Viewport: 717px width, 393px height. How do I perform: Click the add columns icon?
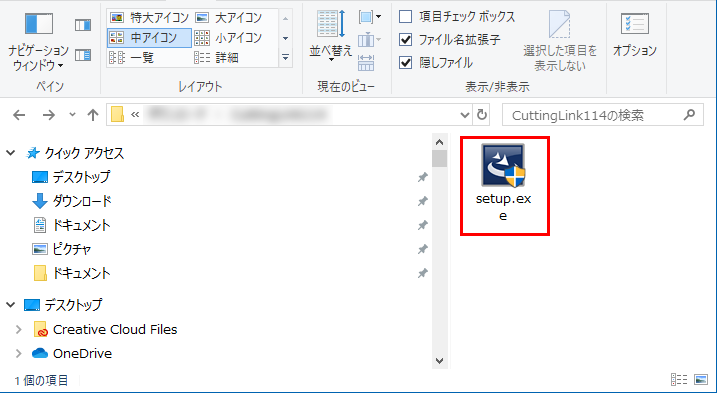click(370, 40)
